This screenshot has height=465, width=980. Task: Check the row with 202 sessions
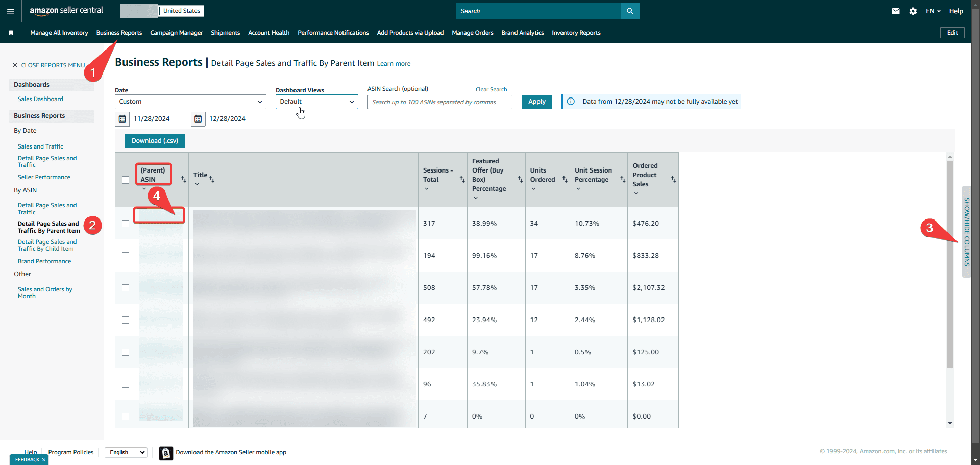coord(126,352)
